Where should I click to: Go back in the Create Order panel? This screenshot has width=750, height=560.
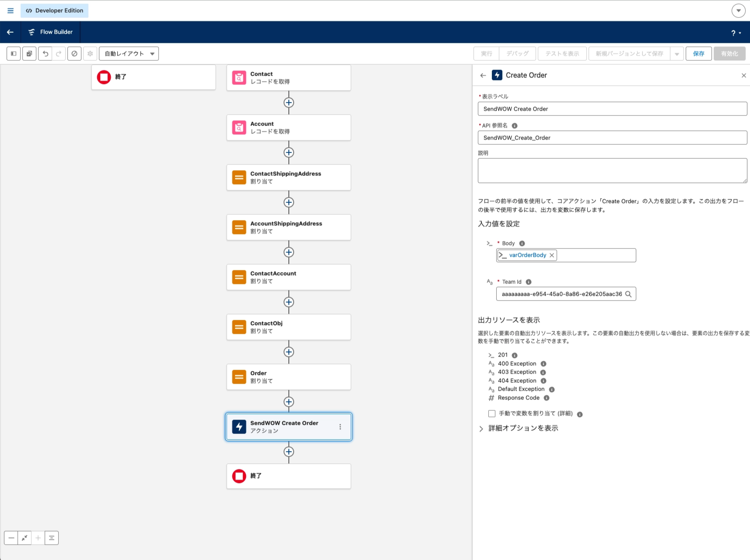(x=483, y=75)
